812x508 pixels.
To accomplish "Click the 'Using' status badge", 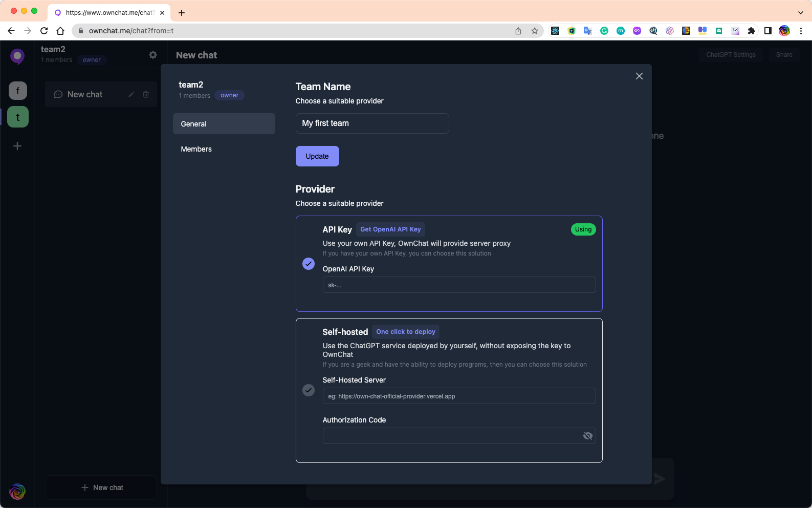I will point(583,229).
